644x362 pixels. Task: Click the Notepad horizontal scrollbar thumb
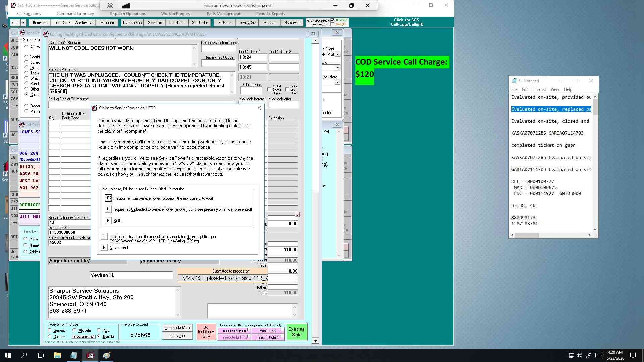click(527, 235)
